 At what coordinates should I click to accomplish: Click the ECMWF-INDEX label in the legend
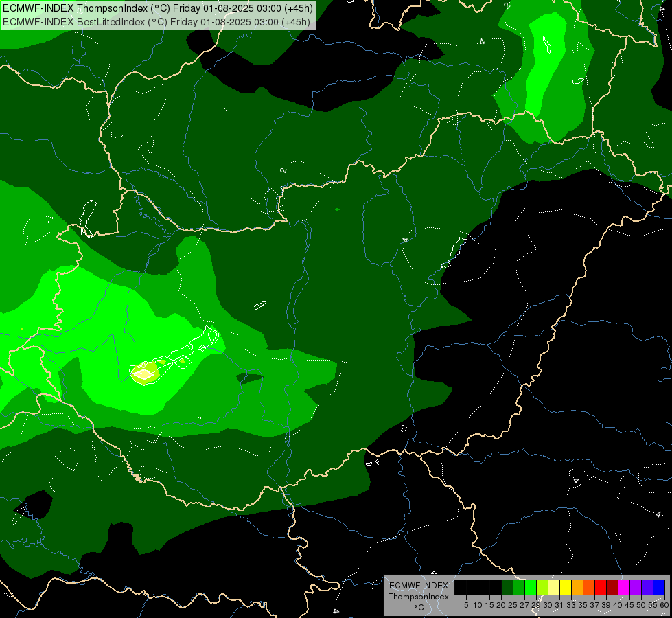point(419,586)
